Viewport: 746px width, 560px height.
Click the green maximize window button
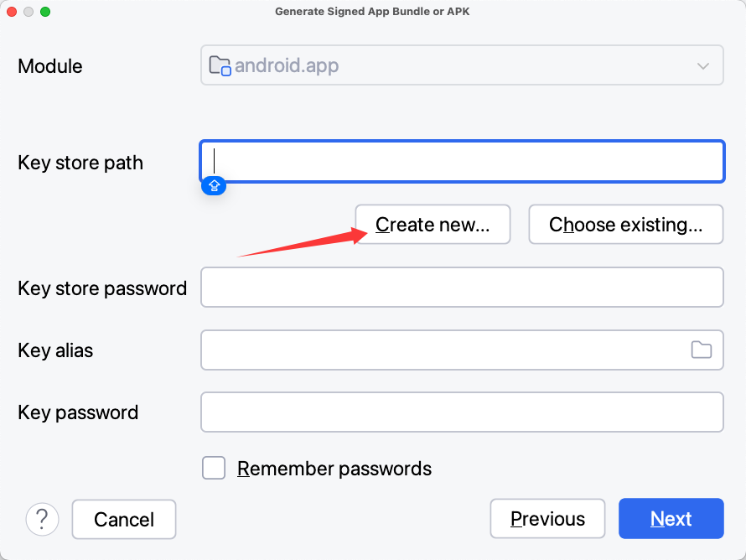[x=45, y=12]
